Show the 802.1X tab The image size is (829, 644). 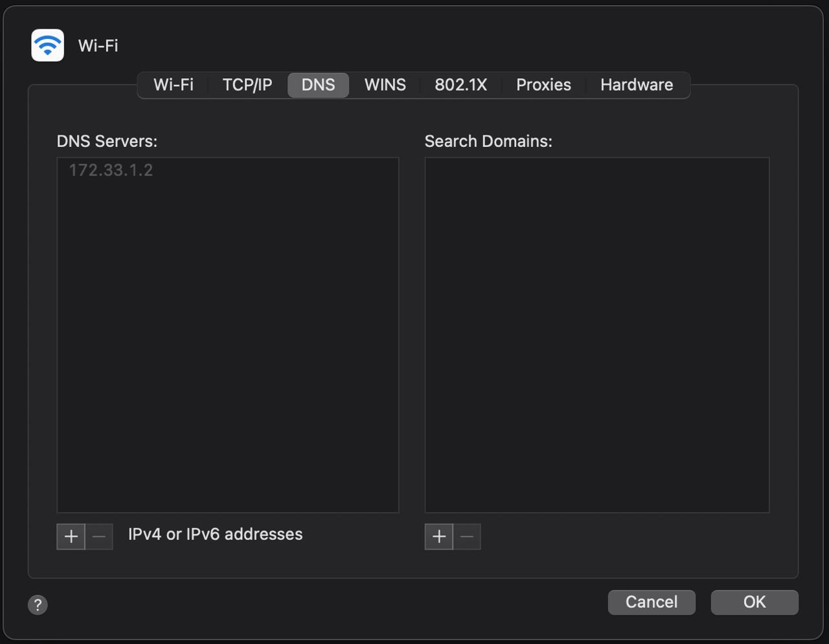pos(460,85)
